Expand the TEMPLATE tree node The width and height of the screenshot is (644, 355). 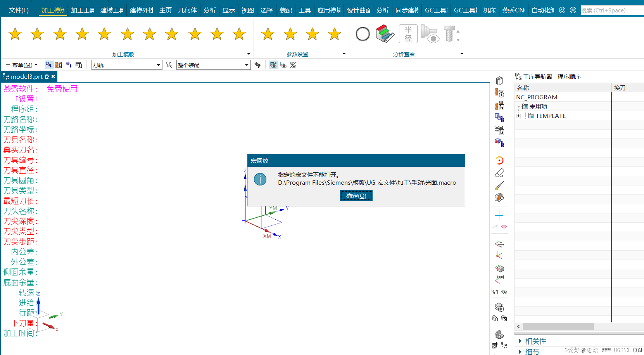click(x=519, y=116)
